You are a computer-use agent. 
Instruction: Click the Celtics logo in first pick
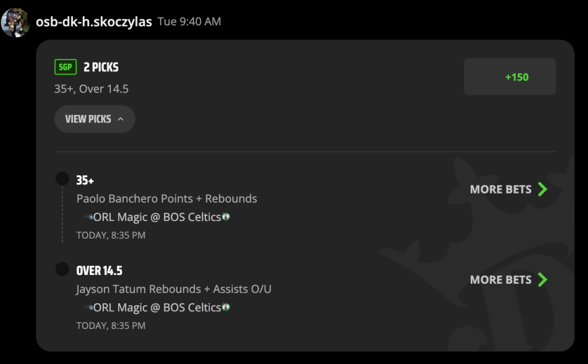pos(226,216)
